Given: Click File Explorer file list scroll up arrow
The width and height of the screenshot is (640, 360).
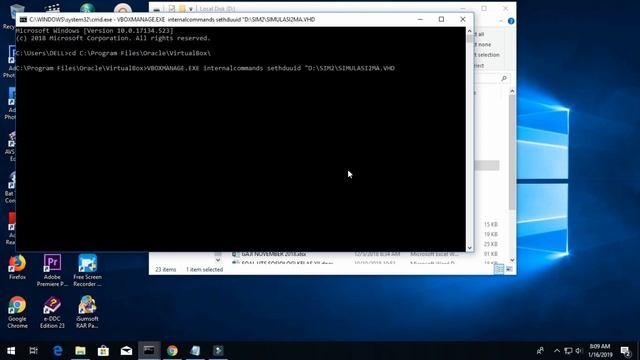Looking at the screenshot, I should 512,91.
